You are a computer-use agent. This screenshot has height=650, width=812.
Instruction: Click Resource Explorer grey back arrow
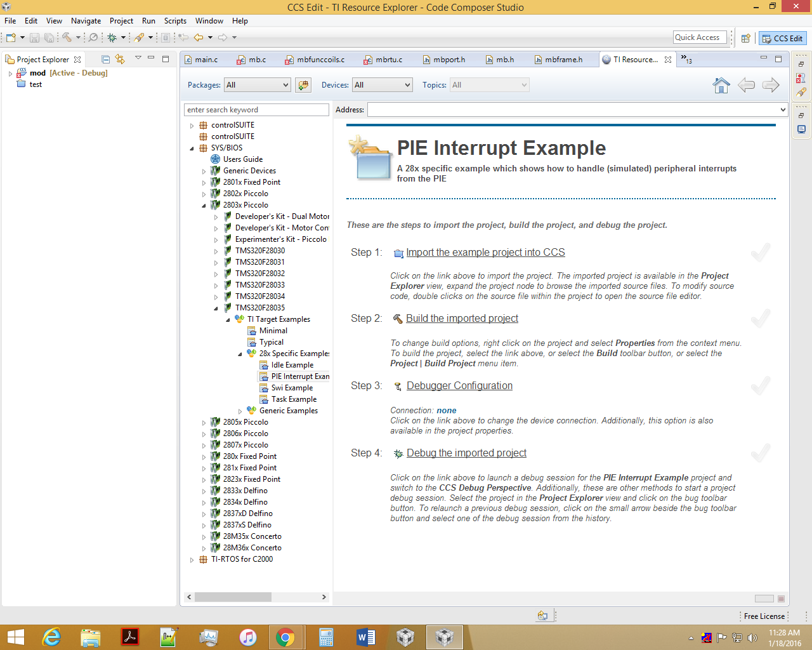746,85
